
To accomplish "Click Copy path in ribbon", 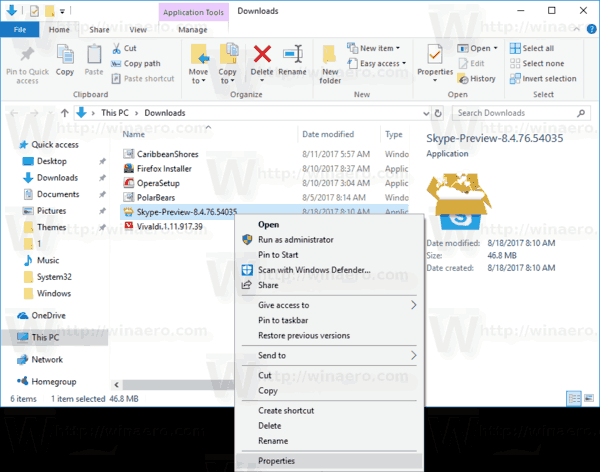I will [135, 64].
